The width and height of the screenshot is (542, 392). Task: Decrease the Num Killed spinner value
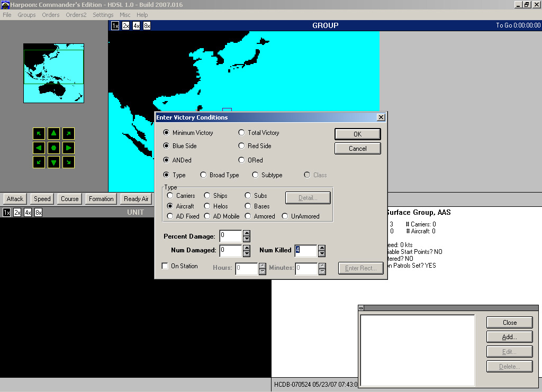click(322, 253)
